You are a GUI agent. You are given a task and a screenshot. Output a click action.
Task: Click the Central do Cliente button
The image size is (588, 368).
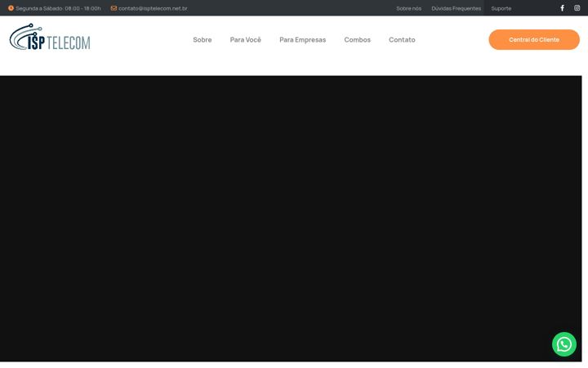pyautogui.click(x=534, y=39)
